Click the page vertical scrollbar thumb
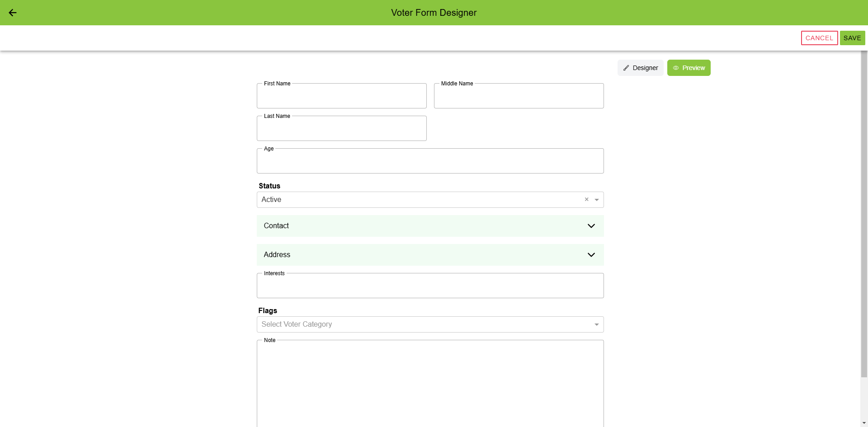Screen dimensions: 868x427 pyautogui.click(x=864, y=212)
